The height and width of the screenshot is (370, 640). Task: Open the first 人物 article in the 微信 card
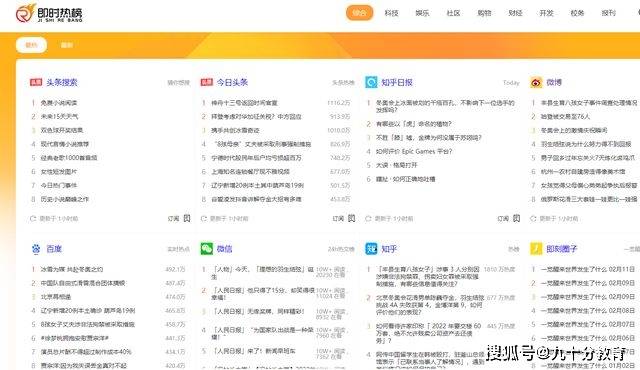tap(262, 273)
